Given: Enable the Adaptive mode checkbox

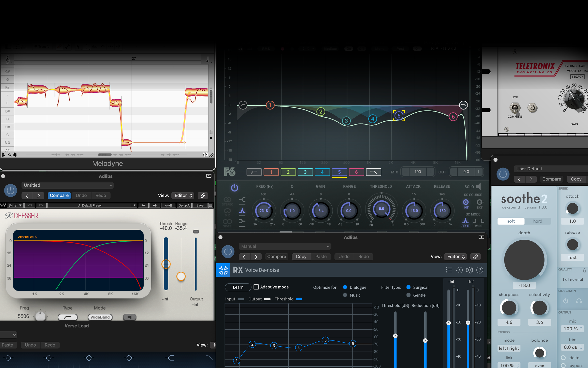Looking at the screenshot, I should 256,287.
